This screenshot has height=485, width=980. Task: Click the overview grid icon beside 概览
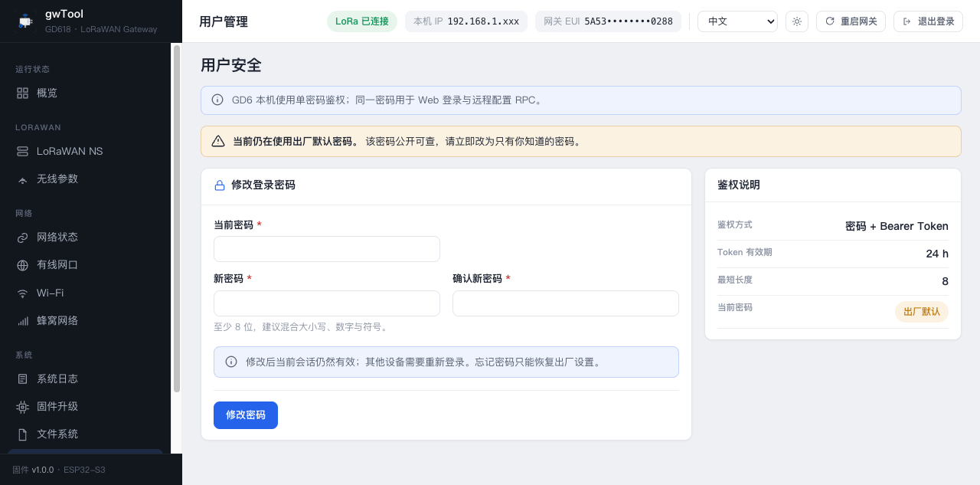pos(22,93)
